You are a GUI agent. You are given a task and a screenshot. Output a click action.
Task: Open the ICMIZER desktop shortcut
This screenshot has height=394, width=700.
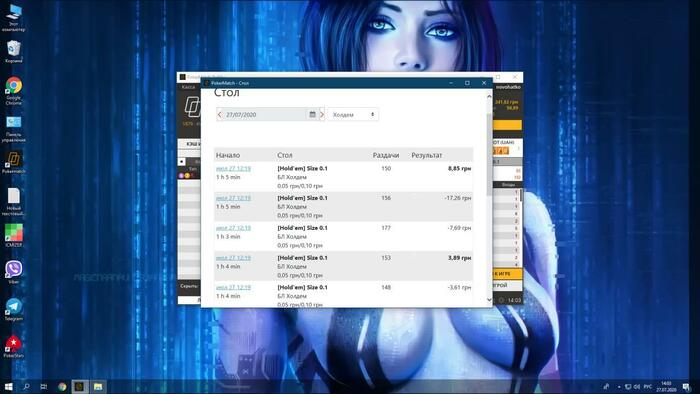pos(13,235)
